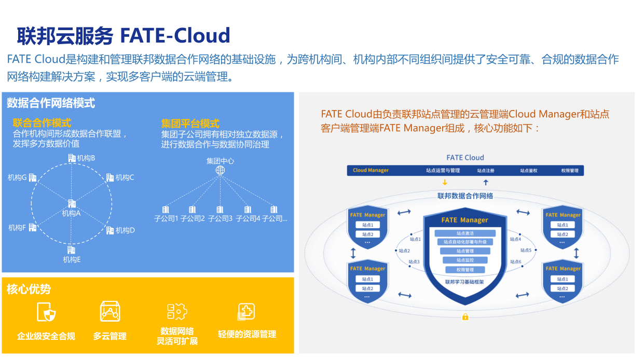Click the yellow padlock icon below the network diagram
This screenshot has width=644, height=360.
[465, 316]
